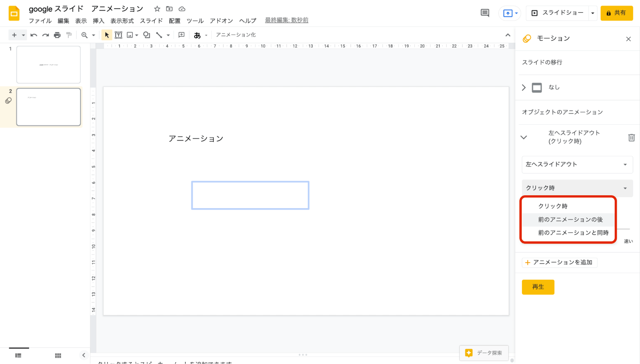Click the あ input tools icon

pos(197,35)
